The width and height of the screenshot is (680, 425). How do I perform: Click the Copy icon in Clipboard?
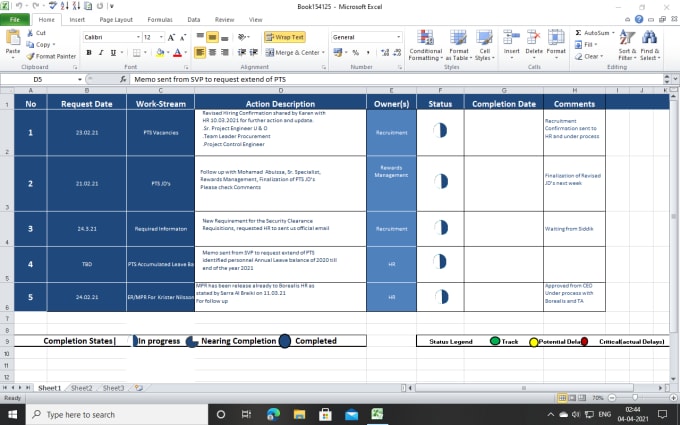pyautogui.click(x=30, y=45)
